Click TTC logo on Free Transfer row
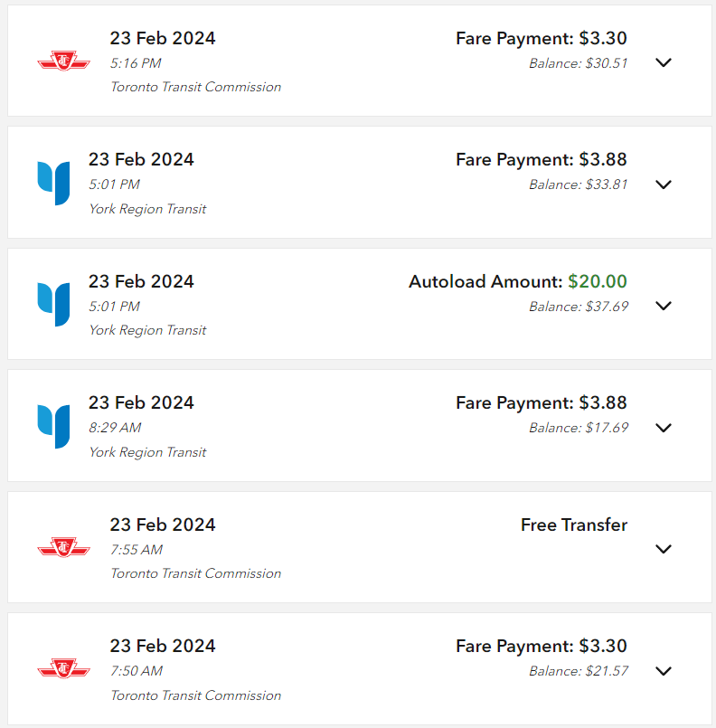 click(63, 548)
